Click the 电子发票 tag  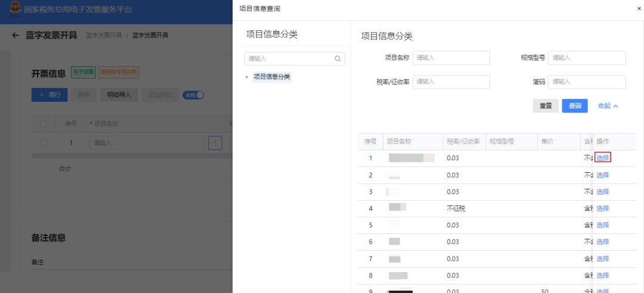coord(83,72)
